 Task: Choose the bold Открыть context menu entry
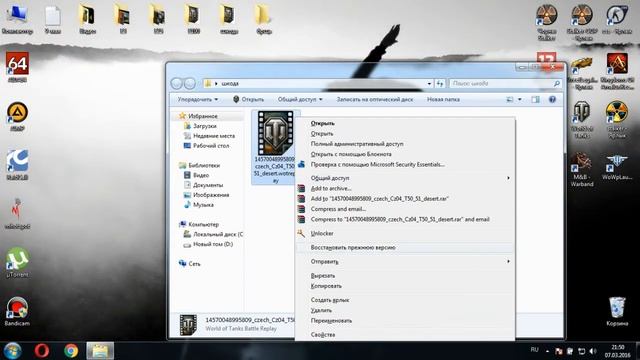(x=404, y=123)
